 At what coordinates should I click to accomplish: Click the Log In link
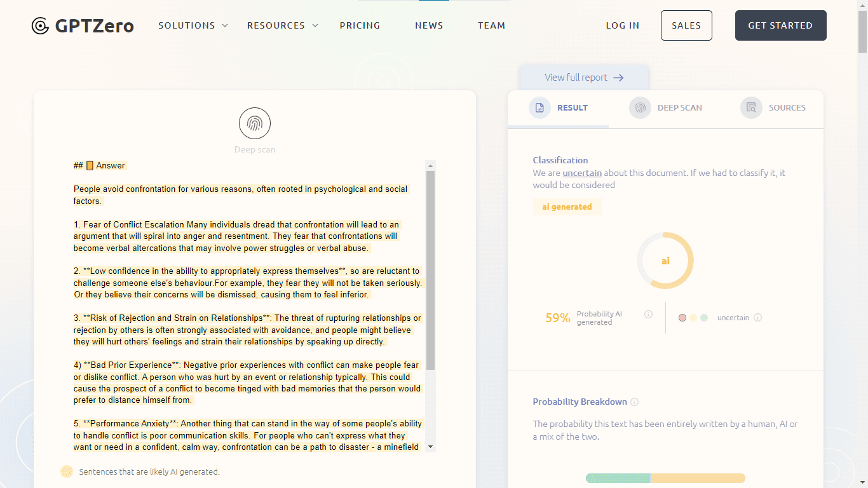point(622,25)
